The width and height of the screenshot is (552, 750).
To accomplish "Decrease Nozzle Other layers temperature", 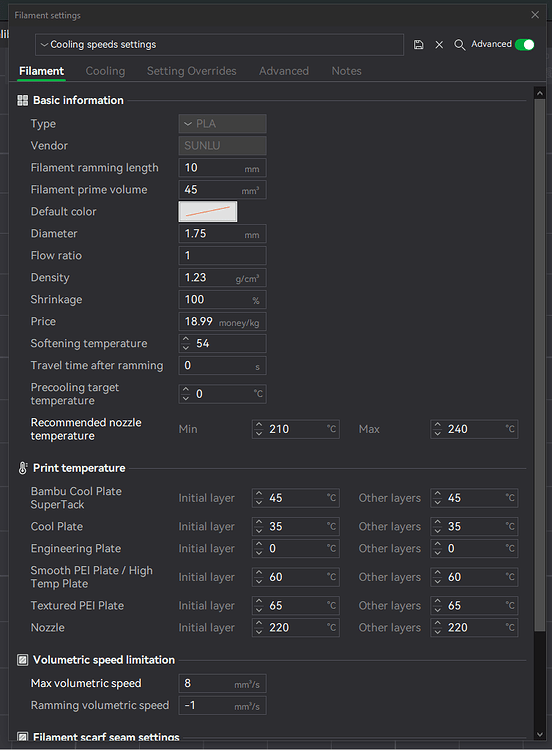I will pyautogui.click(x=438, y=632).
